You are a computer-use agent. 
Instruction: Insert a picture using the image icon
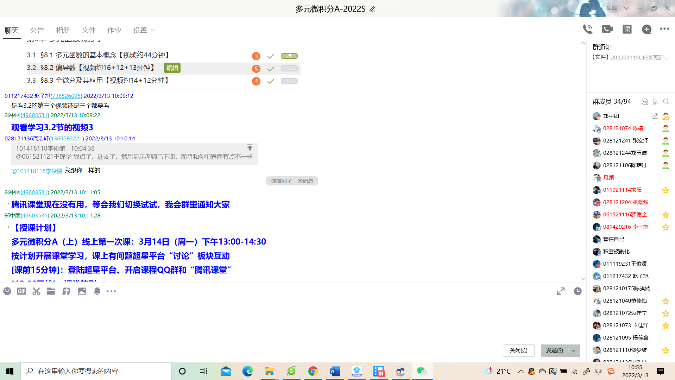tap(82, 291)
